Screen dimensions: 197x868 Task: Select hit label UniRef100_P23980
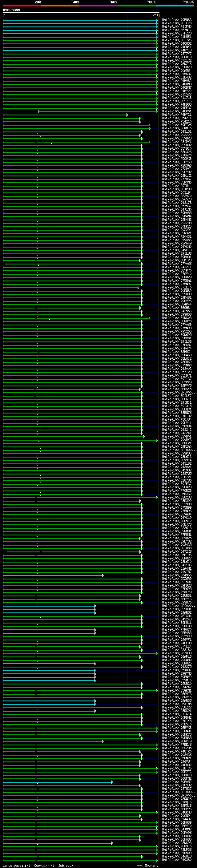click(x=176, y=504)
